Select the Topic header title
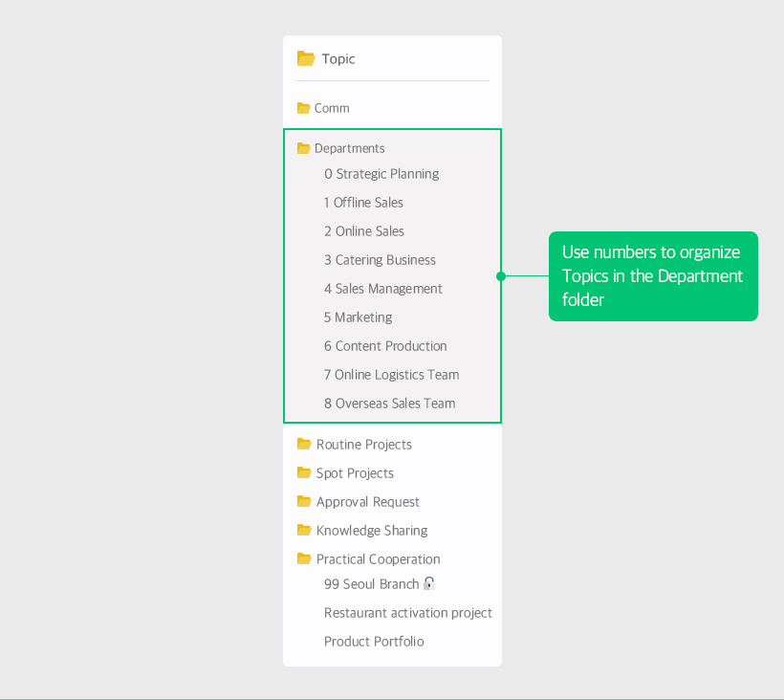 click(x=338, y=59)
